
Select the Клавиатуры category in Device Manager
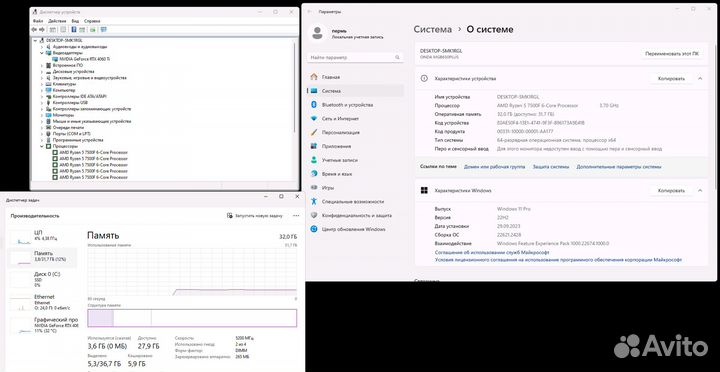click(64, 84)
